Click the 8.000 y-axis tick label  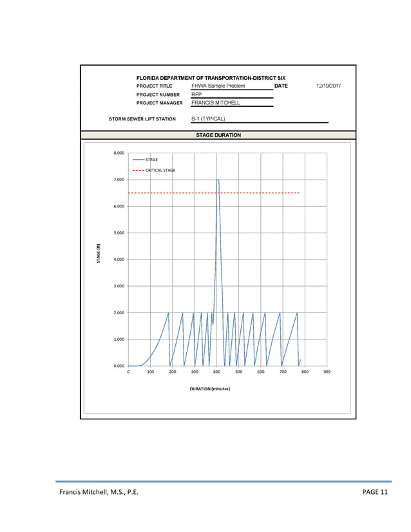tap(119, 153)
